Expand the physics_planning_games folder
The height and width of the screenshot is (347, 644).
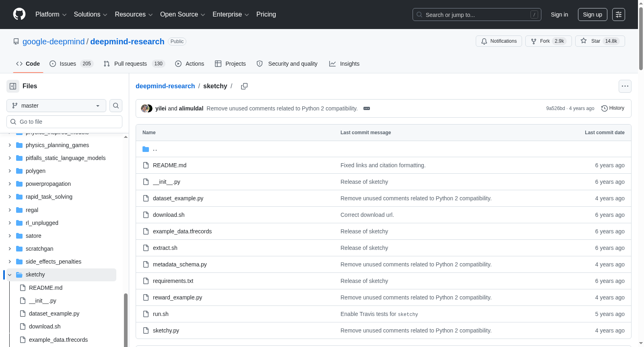[x=10, y=145]
